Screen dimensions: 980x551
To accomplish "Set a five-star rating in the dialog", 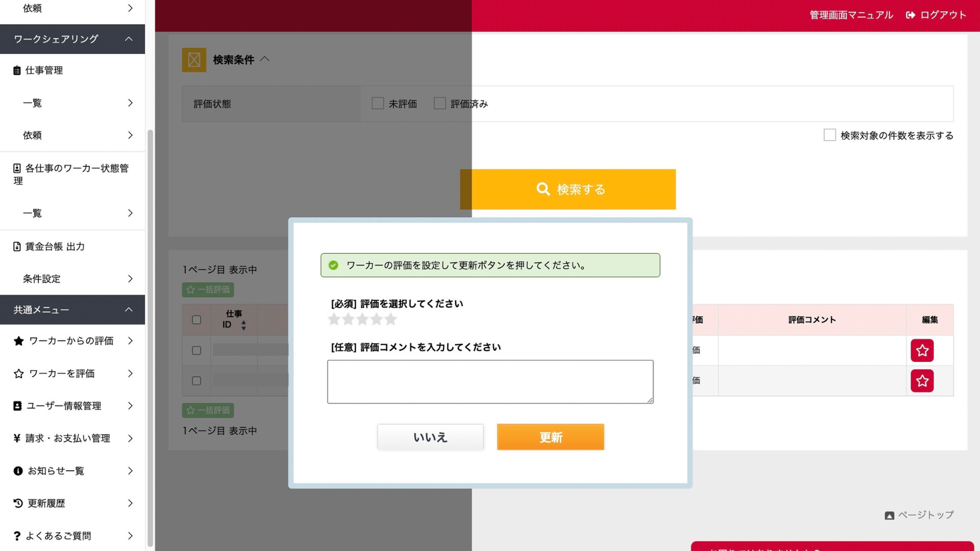I will pos(391,319).
